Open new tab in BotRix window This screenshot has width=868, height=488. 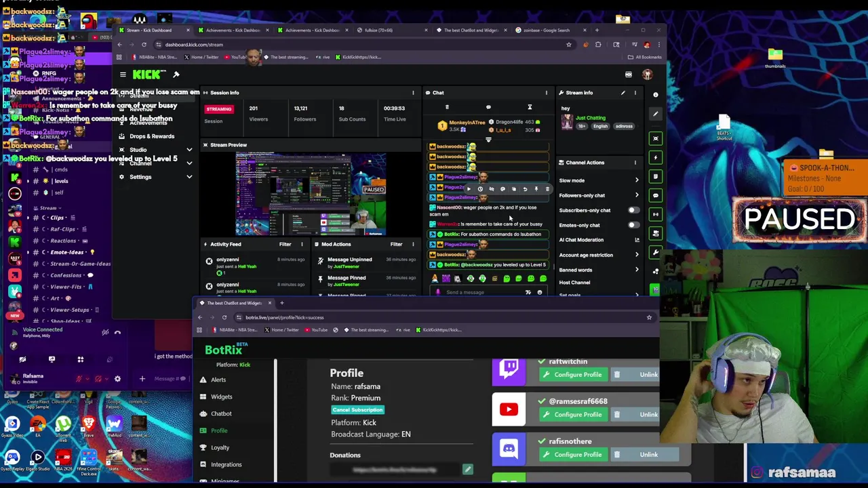[x=281, y=303]
